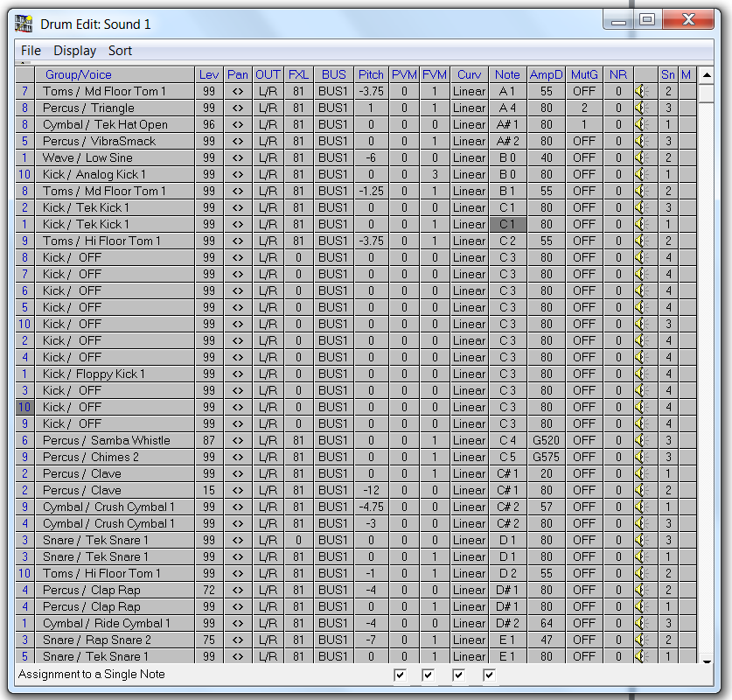This screenshot has height=700, width=732.
Task: Click level value 87 in Samba Whistle row
Action: click(x=209, y=440)
